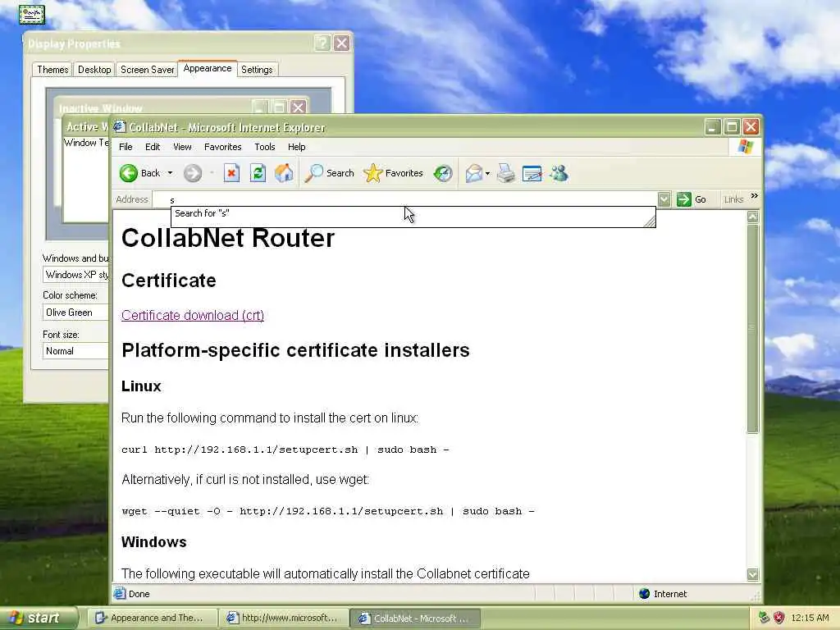Open the Favorites menu
This screenshot has height=630, width=840.
coord(223,147)
